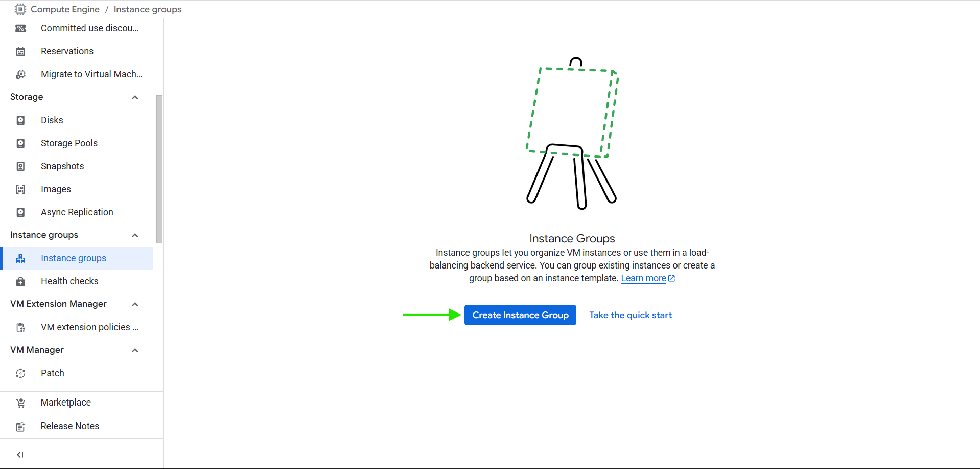
Task: Click the Marketplace cart icon
Action: tap(20, 403)
